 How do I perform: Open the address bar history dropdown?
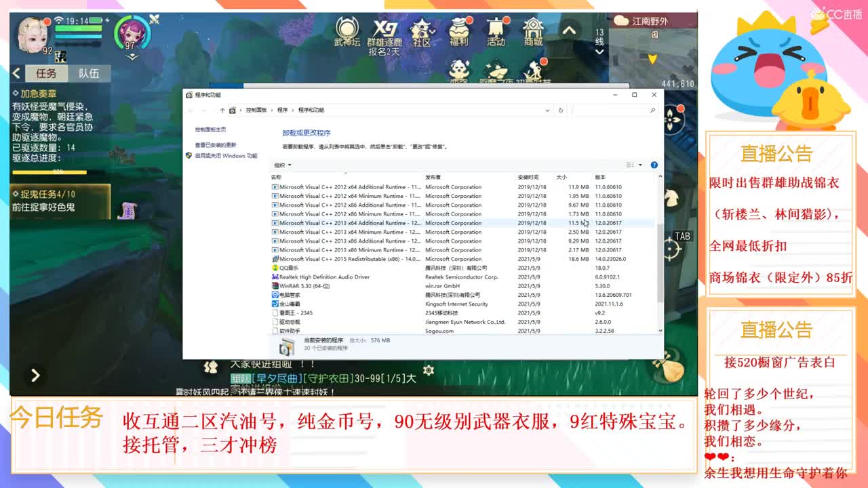548,110
